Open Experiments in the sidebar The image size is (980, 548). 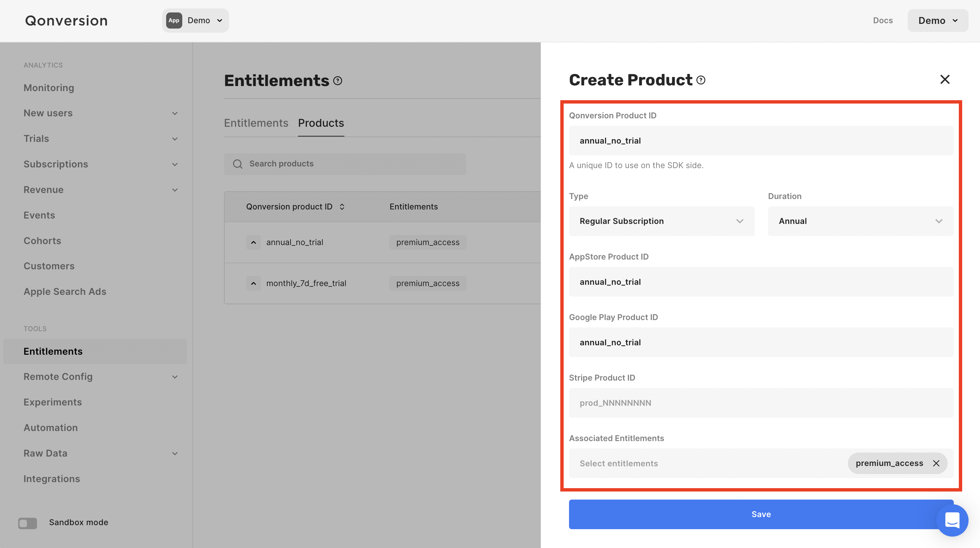tap(52, 402)
